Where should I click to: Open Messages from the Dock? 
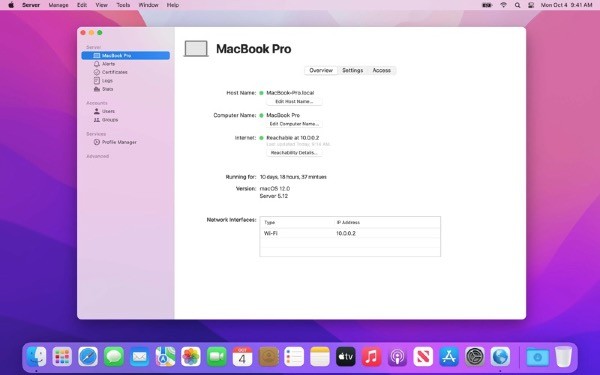point(114,357)
